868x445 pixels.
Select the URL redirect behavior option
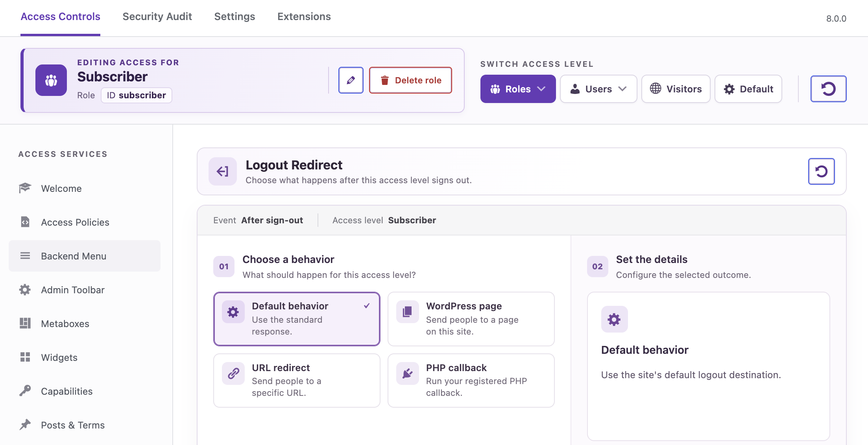point(297,380)
